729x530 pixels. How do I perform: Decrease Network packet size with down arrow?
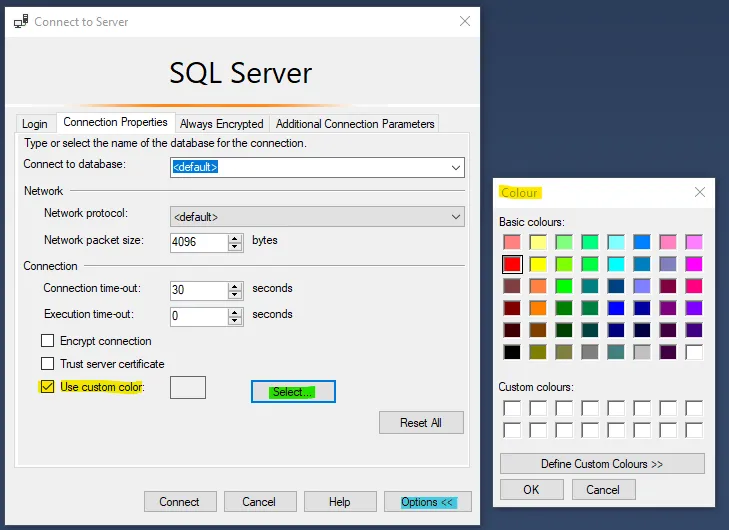[x=235, y=247]
